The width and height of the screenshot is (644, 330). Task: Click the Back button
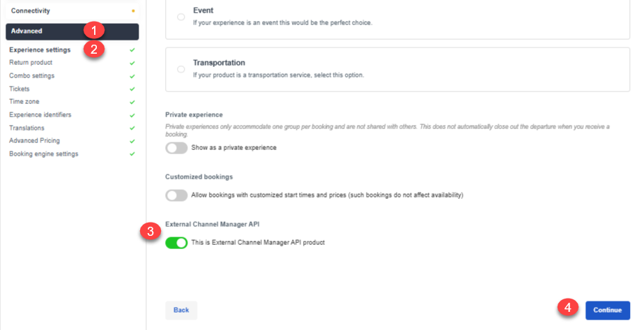tap(181, 310)
